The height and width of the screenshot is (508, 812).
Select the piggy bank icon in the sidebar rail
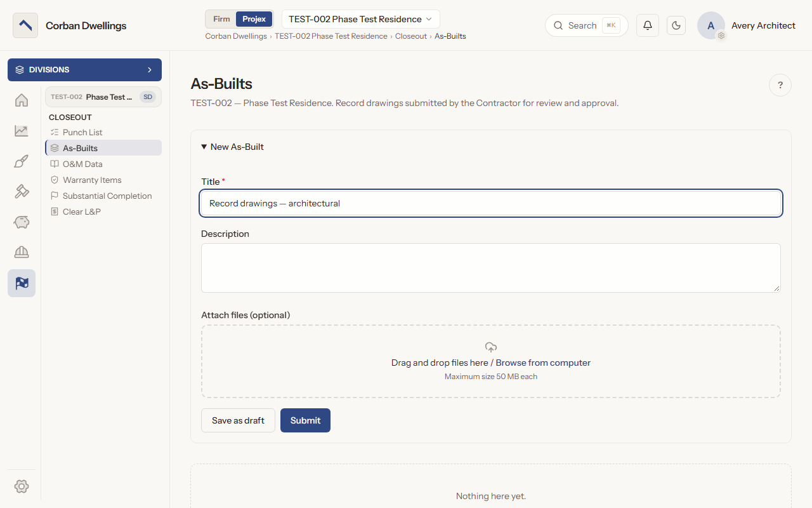(x=22, y=222)
